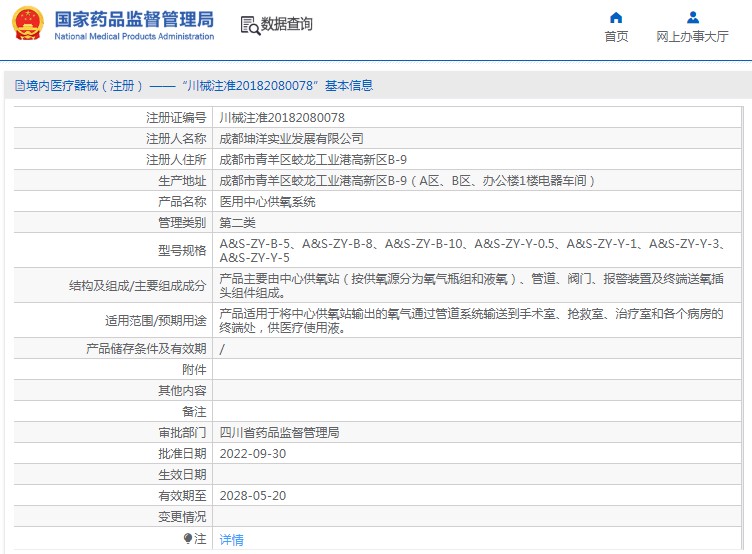
Task: Select production address with 办公楼1楼电器车间
Action: point(407,181)
